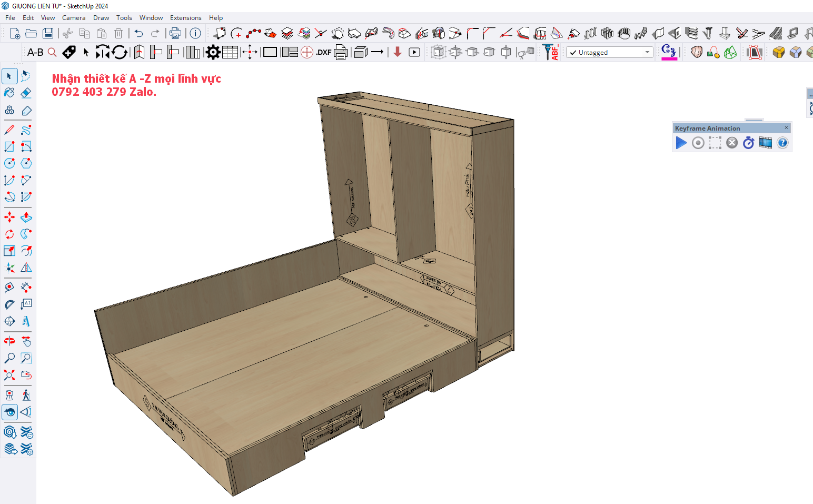Click the Zoom Extents tool

tap(9, 375)
